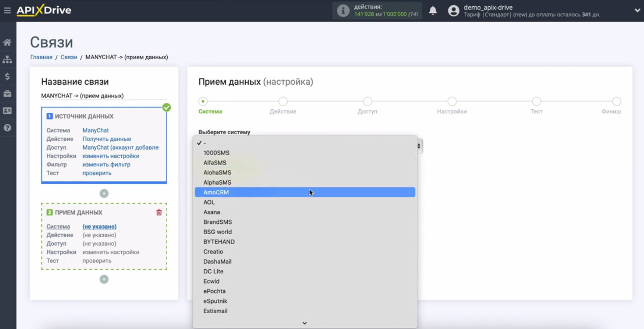Open ManyChat account access link
This screenshot has width=644, height=329.
[x=121, y=147]
